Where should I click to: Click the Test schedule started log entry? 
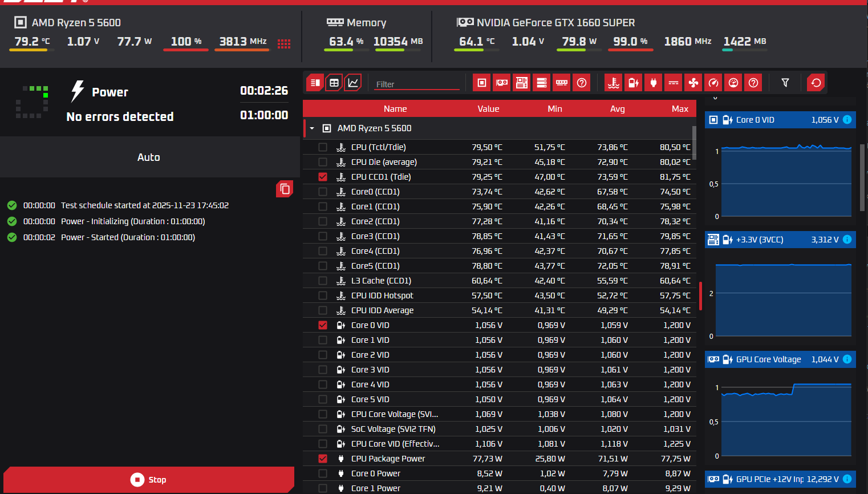(x=145, y=205)
